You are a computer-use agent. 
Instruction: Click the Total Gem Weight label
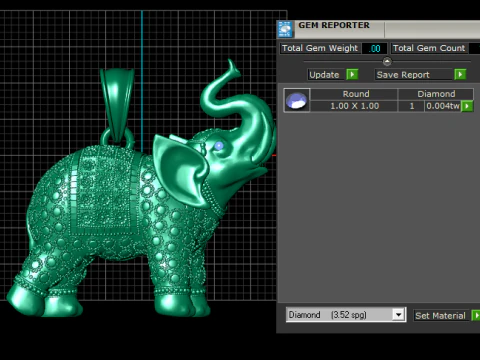click(x=320, y=48)
